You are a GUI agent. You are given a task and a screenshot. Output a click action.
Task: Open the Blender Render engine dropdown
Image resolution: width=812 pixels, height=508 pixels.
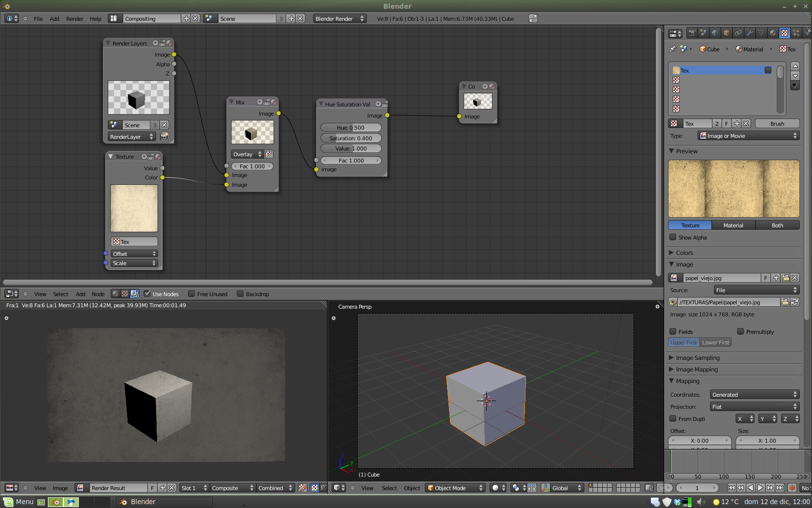click(x=340, y=18)
